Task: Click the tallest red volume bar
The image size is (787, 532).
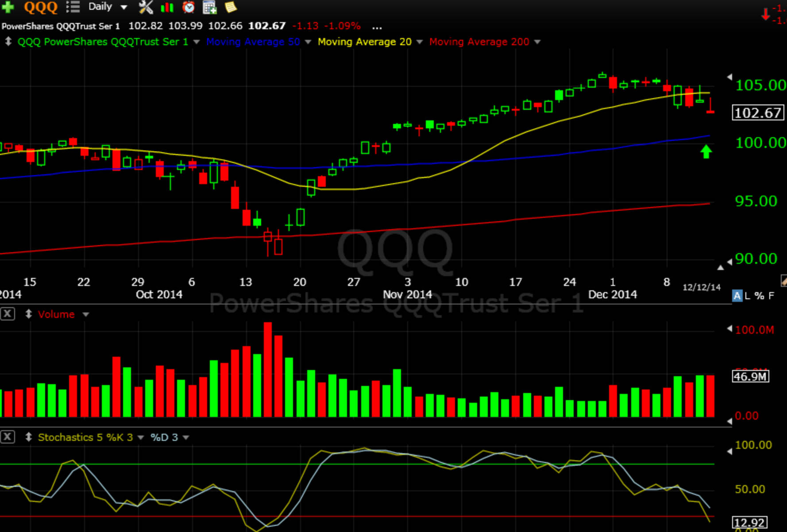Action: click(x=268, y=370)
